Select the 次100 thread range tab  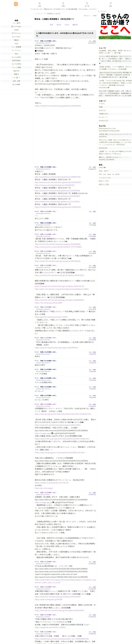tap(67, 25)
